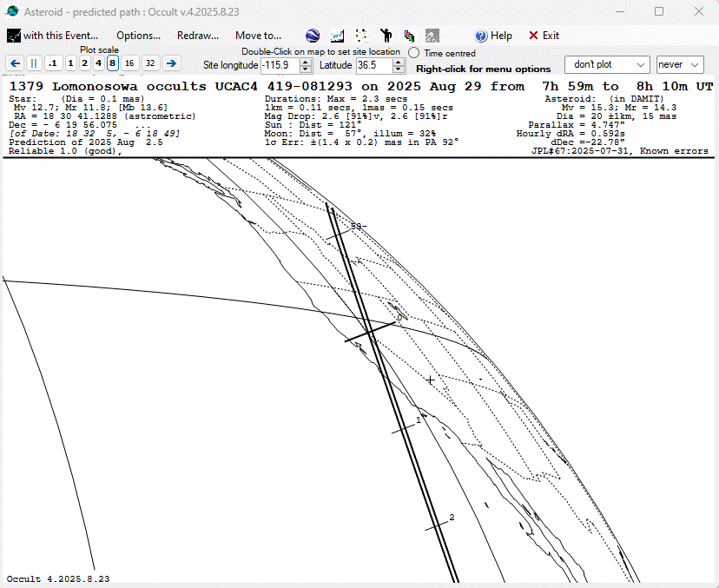Image resolution: width=719 pixels, height=588 pixels.
Task: Maximize the Occult window
Action: tap(659, 11)
